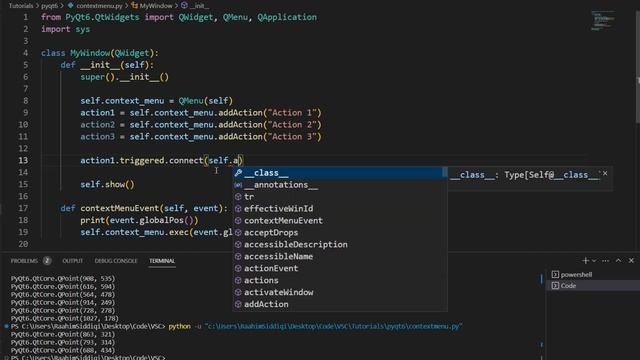Choose effectiveWinId suggestion
The width and height of the screenshot is (640, 360).
tap(340, 209)
